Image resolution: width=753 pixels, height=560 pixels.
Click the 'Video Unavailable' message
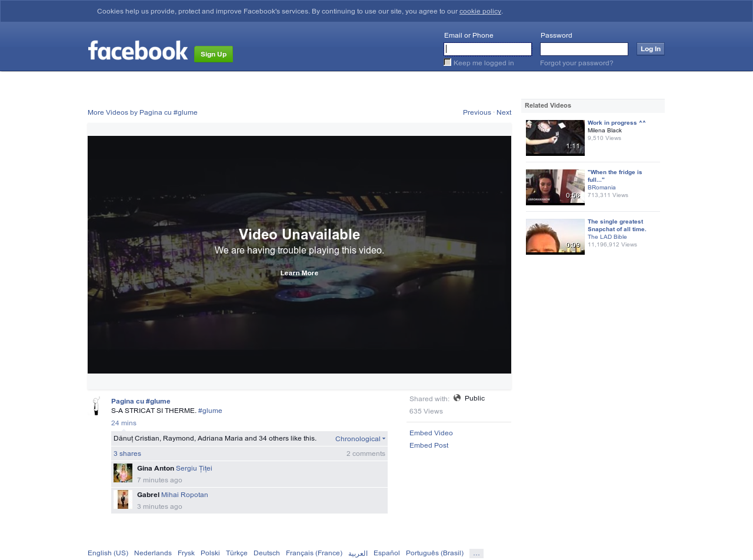pos(299,235)
